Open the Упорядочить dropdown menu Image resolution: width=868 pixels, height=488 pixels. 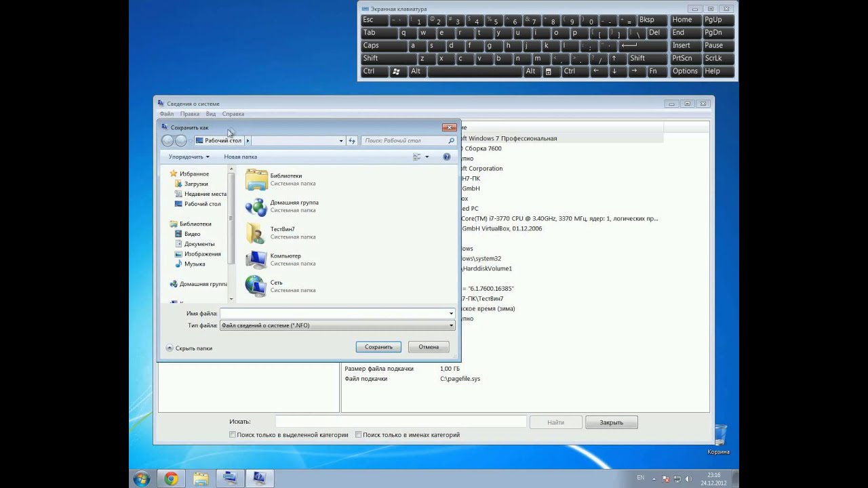pyautogui.click(x=189, y=157)
